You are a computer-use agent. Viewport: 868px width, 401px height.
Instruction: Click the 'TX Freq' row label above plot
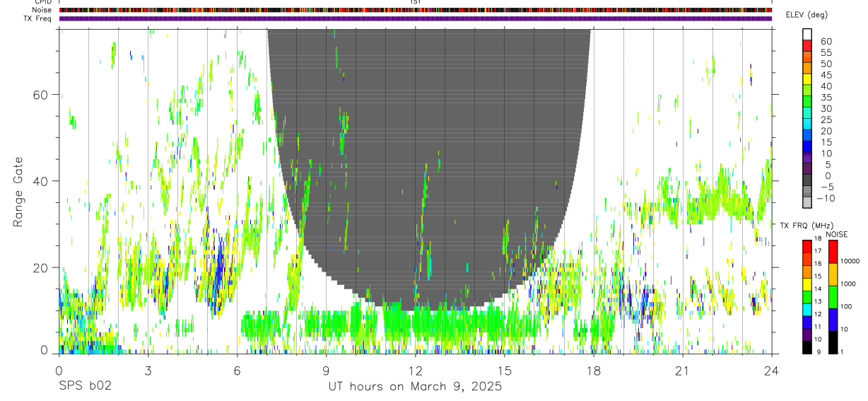[x=38, y=18]
